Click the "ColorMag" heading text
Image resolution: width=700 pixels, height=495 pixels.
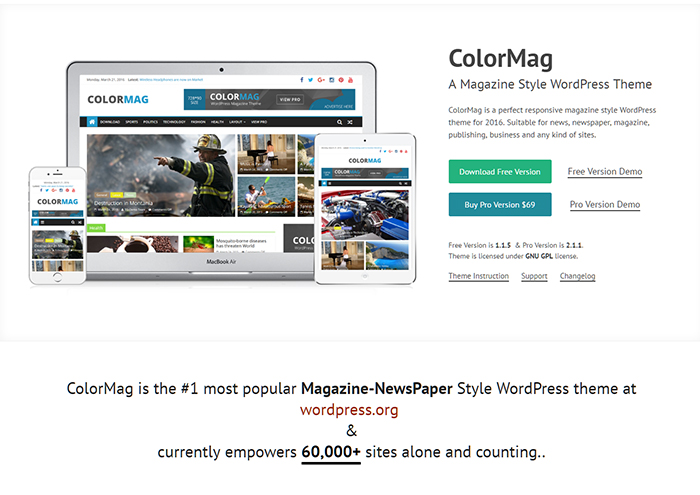coord(500,59)
